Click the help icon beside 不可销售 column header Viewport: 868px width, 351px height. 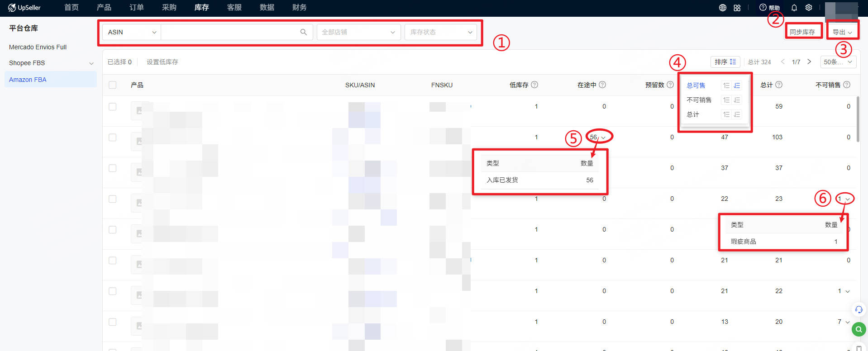tap(847, 85)
